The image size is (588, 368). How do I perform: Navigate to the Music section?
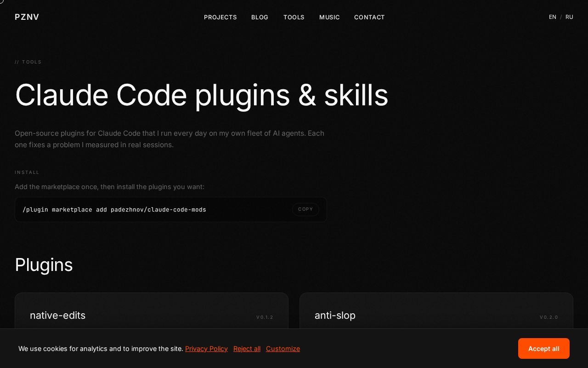pyautogui.click(x=329, y=17)
